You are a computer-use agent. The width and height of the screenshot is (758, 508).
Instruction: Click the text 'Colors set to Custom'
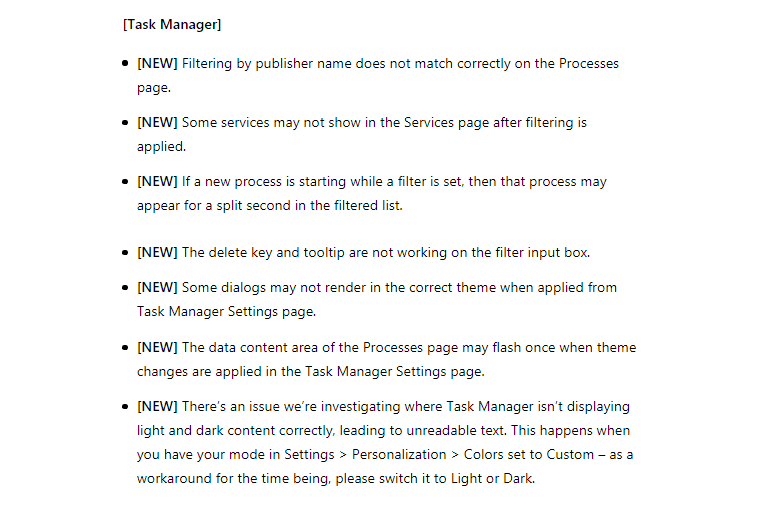tap(529, 455)
